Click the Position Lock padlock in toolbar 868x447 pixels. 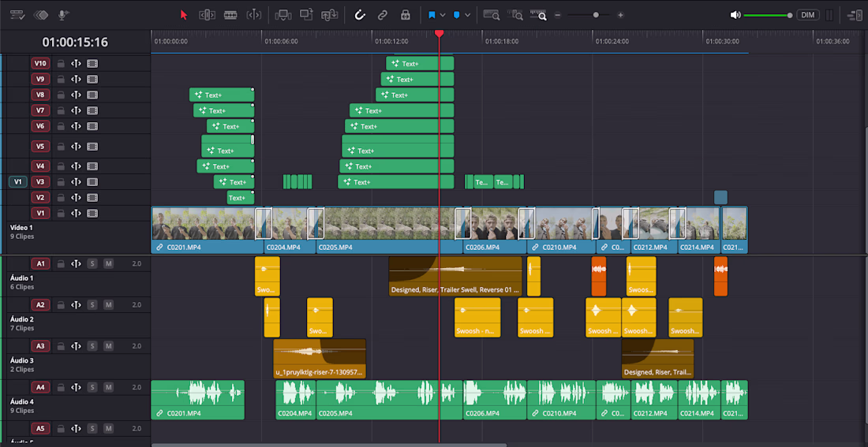(406, 15)
